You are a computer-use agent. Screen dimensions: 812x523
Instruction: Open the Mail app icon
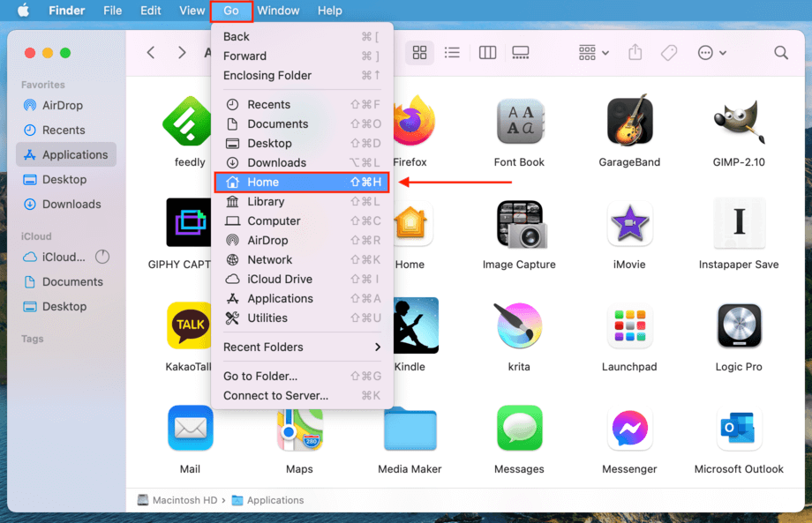[x=190, y=428]
